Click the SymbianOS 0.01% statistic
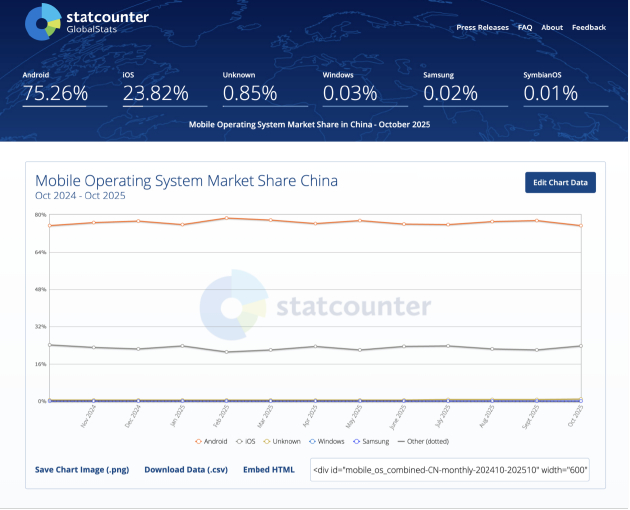The image size is (630, 510). [565, 89]
